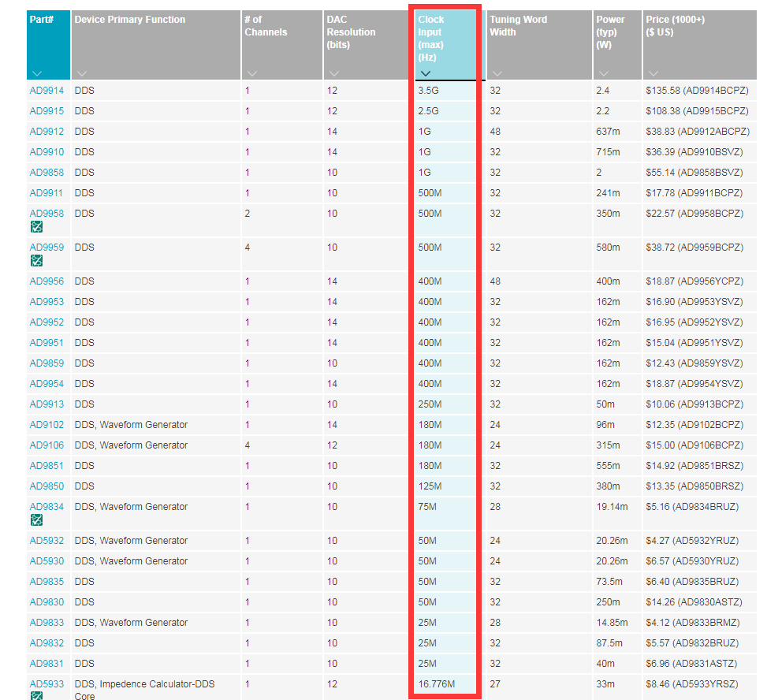The height and width of the screenshot is (700, 767).
Task: Click the price $55.14 (AD9858BSVZ)
Action: [x=694, y=173]
